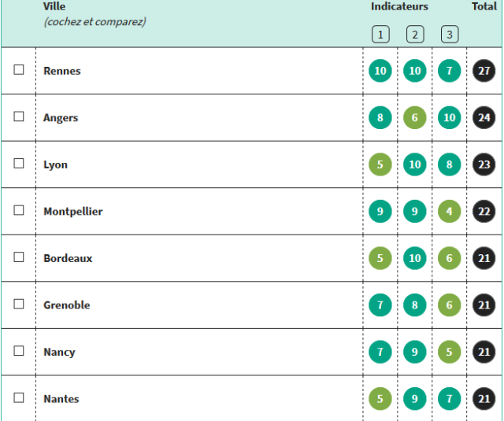The image size is (504, 421).
Task: Click Lyon indicator 1 score 5 circle
Action: click(380, 164)
